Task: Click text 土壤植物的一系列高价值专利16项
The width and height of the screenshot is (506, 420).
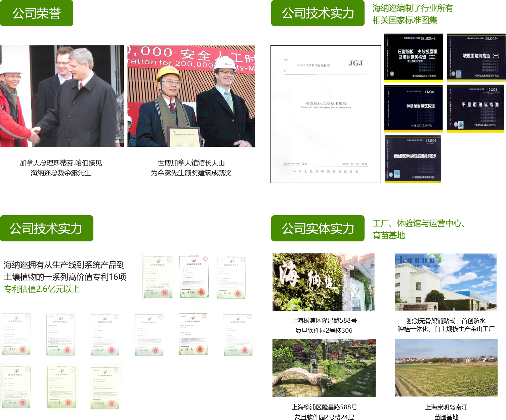Action: 65,277
